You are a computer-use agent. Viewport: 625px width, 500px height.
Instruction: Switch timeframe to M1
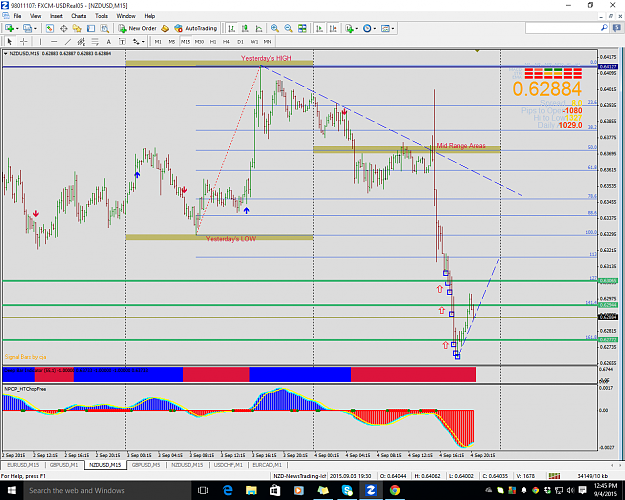pos(158,41)
